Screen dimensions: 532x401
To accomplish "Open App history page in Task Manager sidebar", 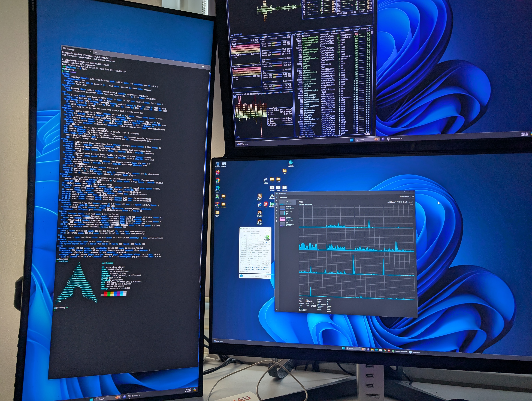I will point(277,207).
